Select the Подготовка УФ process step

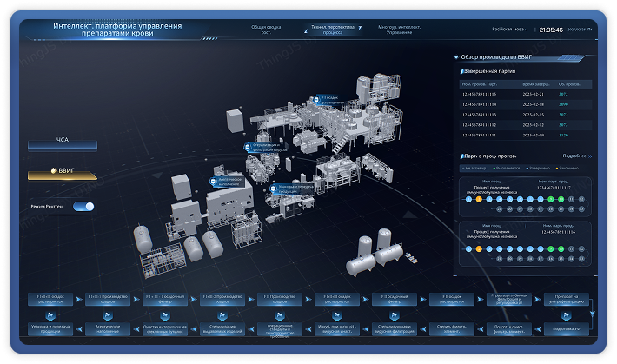click(x=567, y=329)
